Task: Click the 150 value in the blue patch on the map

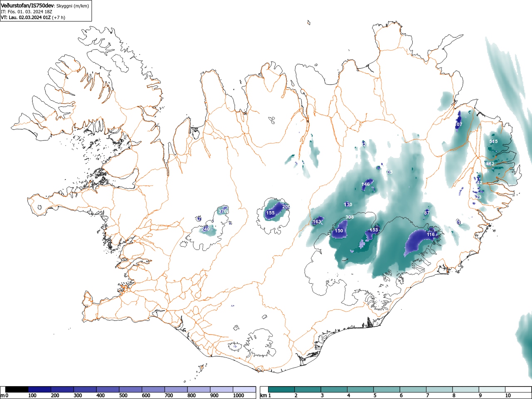Action: tap(339, 231)
